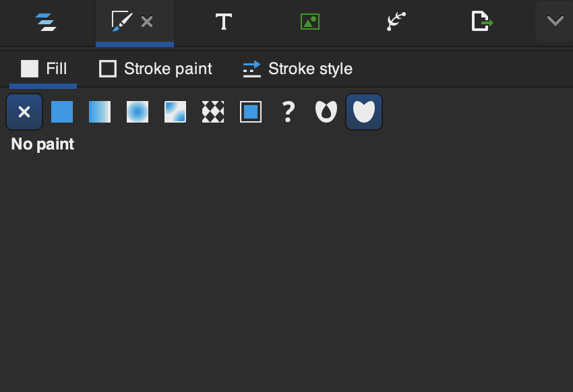Expand the panel tabs dropdown chevron
Viewport: 573px width, 392px height.
[555, 22]
